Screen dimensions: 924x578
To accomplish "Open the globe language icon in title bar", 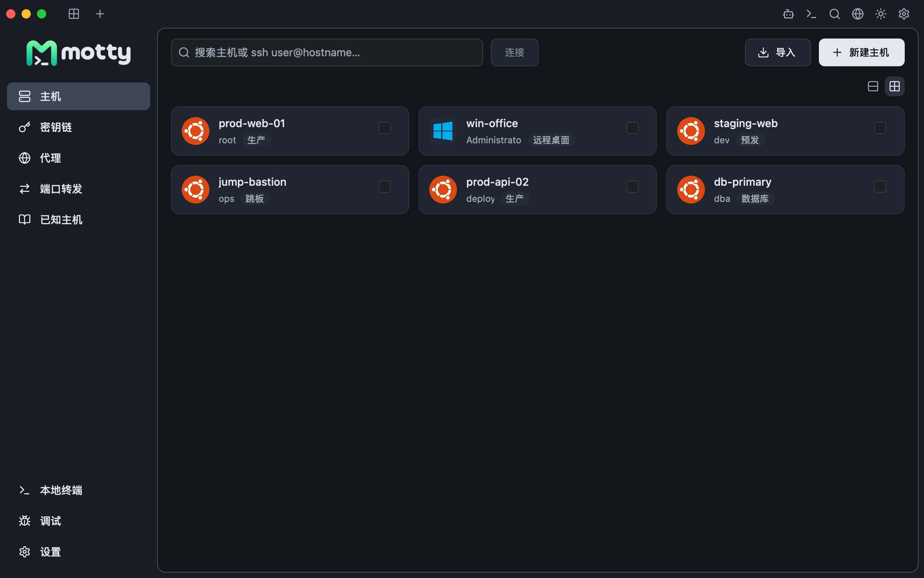I will click(x=857, y=14).
